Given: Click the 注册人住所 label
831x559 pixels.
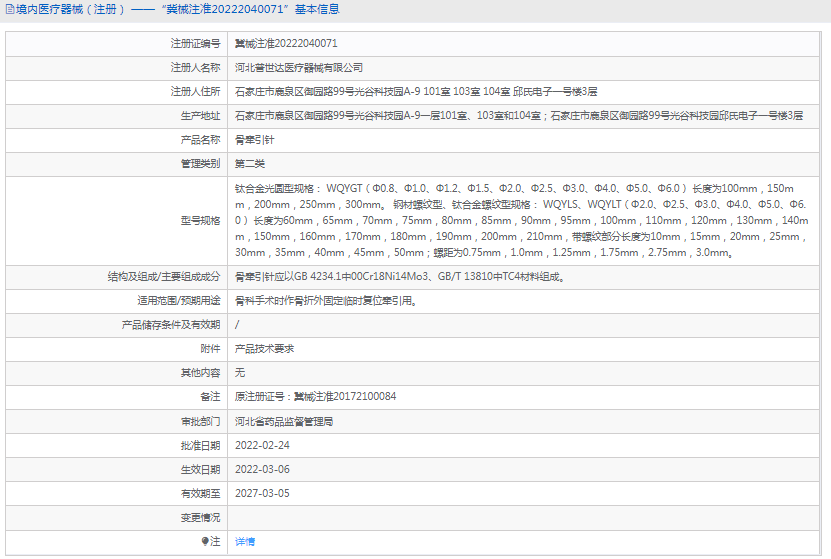Looking at the screenshot, I should pyautogui.click(x=195, y=92).
